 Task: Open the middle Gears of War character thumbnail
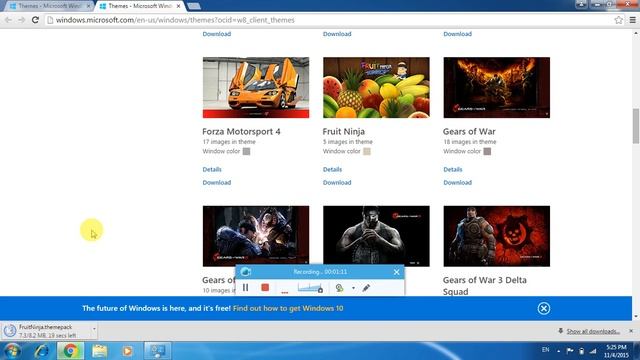click(376, 236)
